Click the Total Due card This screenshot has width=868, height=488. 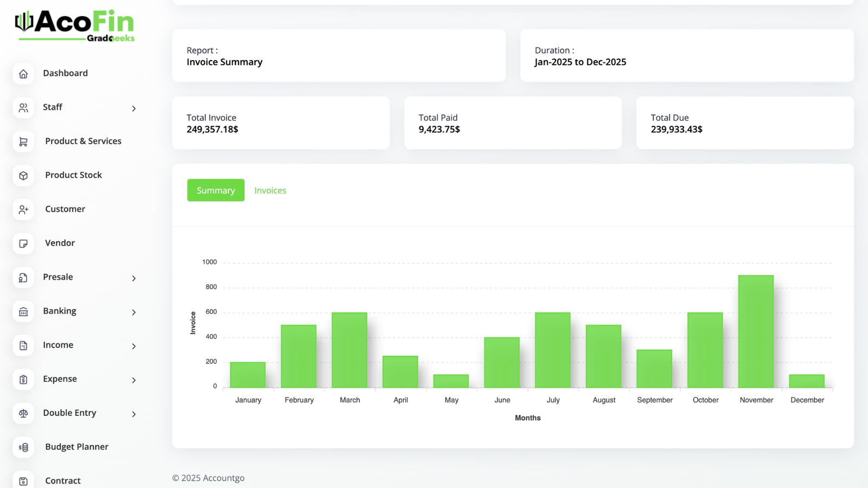[x=744, y=123]
